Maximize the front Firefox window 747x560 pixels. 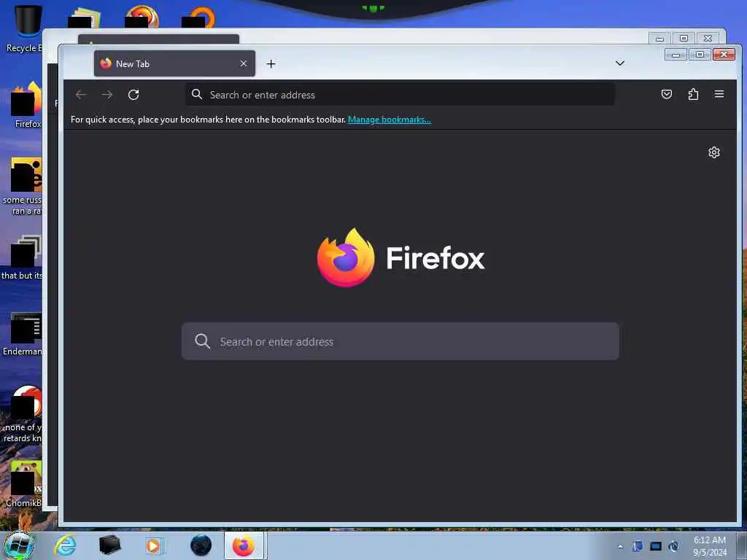(x=700, y=54)
